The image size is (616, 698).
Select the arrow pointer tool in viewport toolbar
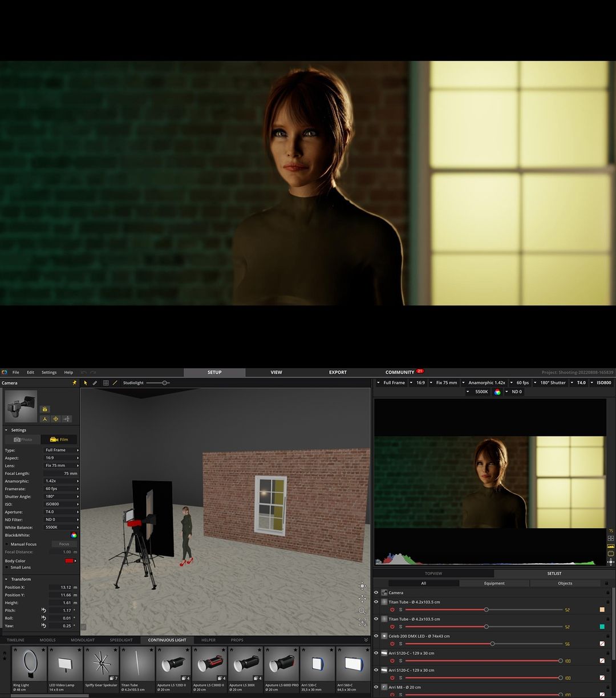pos(86,383)
